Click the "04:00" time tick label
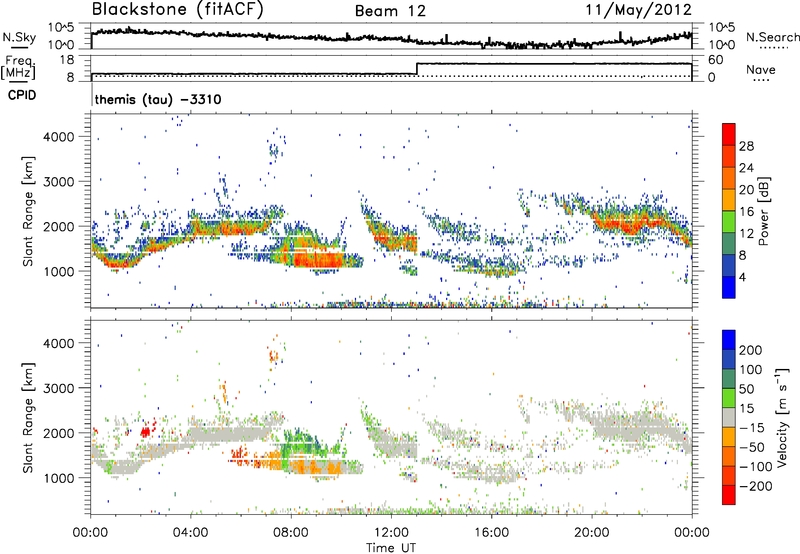Viewport: 800px width, 554px height. coord(190,533)
